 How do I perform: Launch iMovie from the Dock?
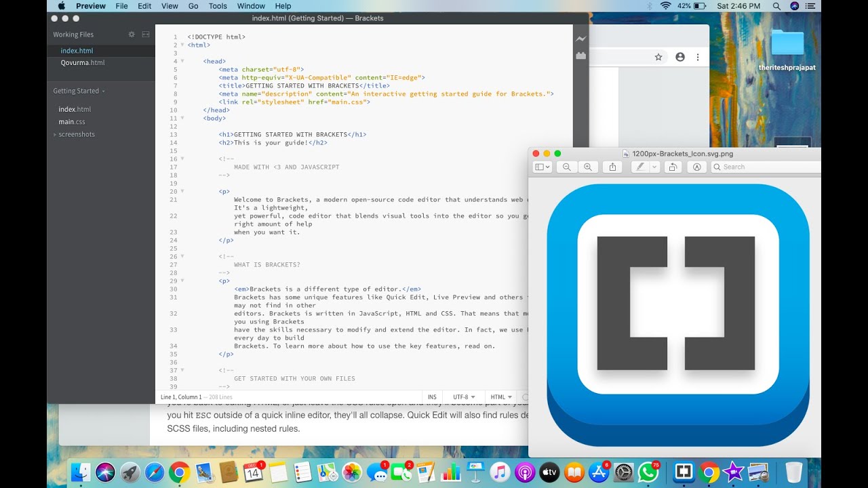pos(733,472)
